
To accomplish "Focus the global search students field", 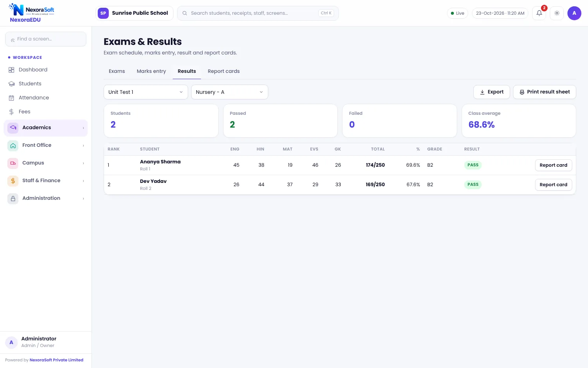I will tap(258, 13).
